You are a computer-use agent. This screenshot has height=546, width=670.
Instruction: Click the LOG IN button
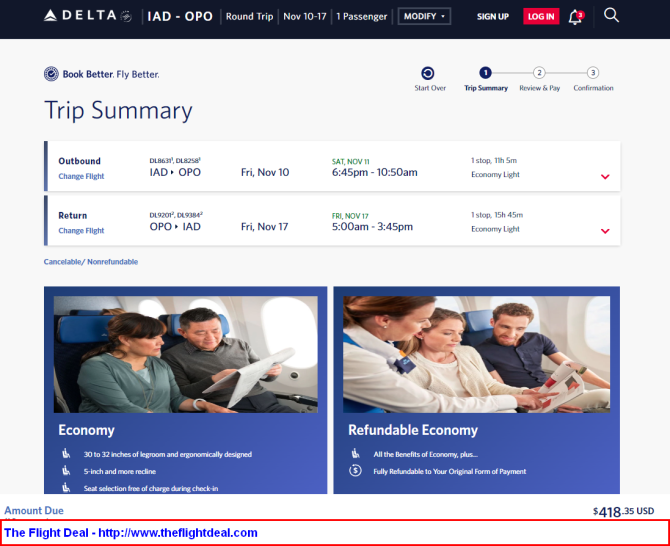(x=541, y=17)
